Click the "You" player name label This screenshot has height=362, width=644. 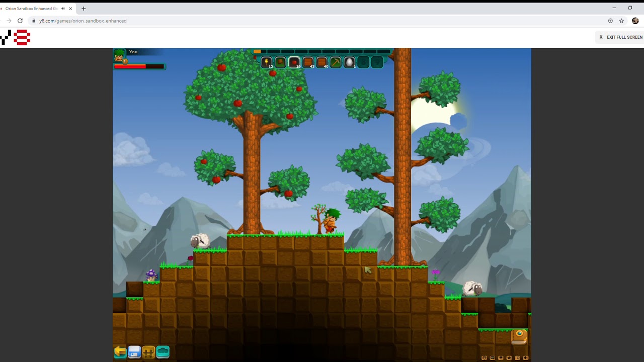[x=133, y=52]
